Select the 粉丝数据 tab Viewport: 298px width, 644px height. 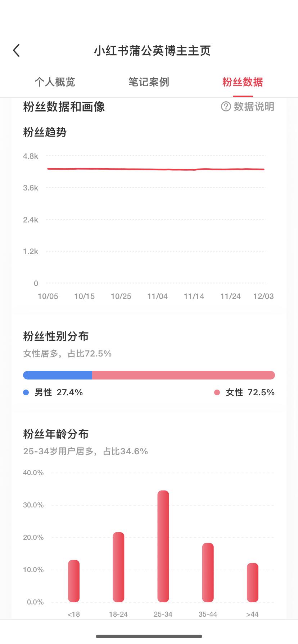click(x=243, y=82)
